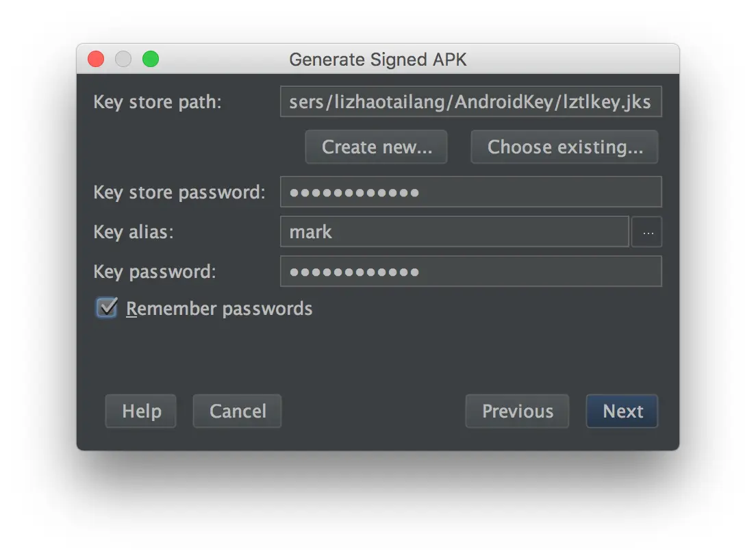Toggle the Remember passwords checkbox
The height and width of the screenshot is (560, 756).
click(107, 308)
